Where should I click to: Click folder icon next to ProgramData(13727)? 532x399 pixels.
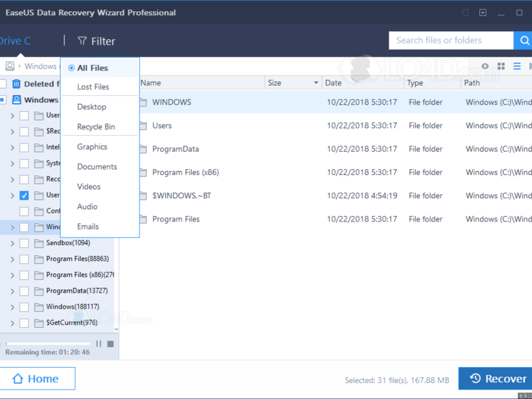coord(39,291)
